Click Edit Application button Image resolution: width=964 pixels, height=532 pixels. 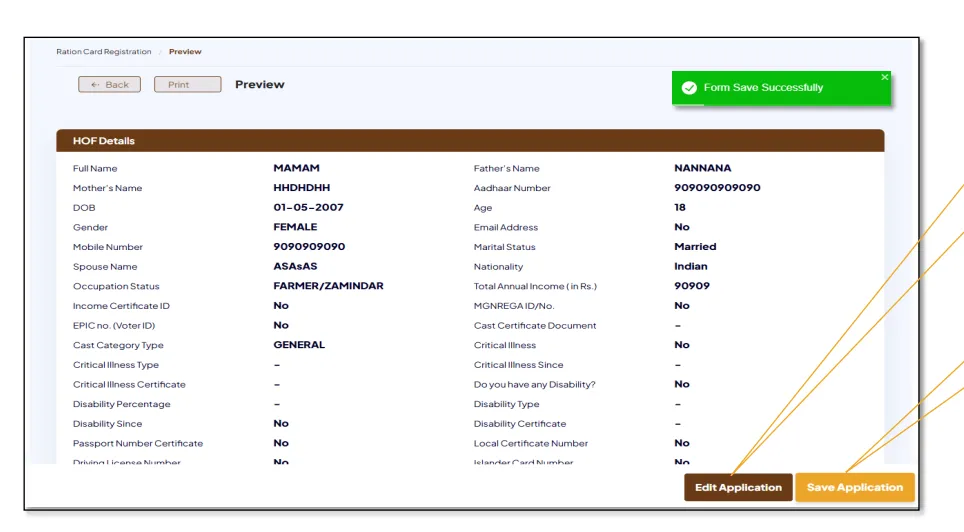point(738,487)
